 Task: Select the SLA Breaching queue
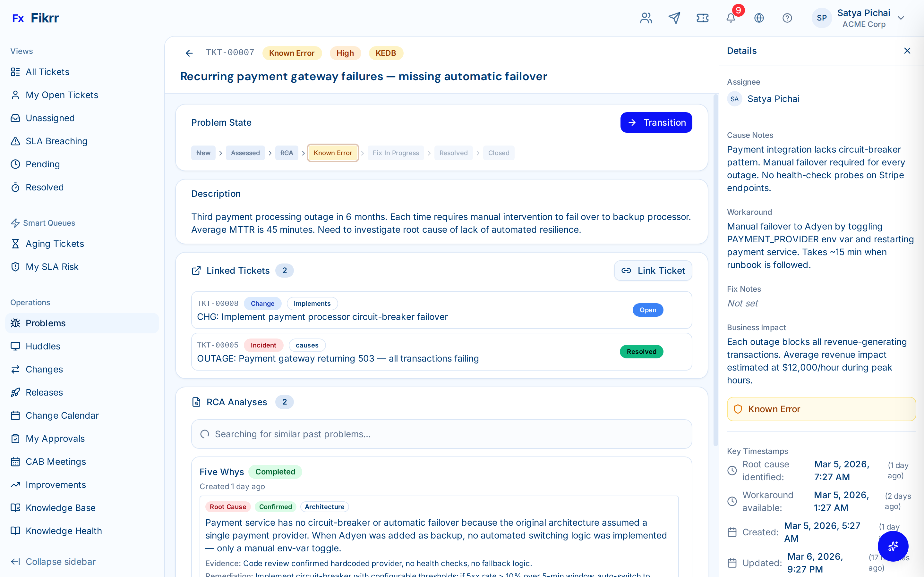56,141
